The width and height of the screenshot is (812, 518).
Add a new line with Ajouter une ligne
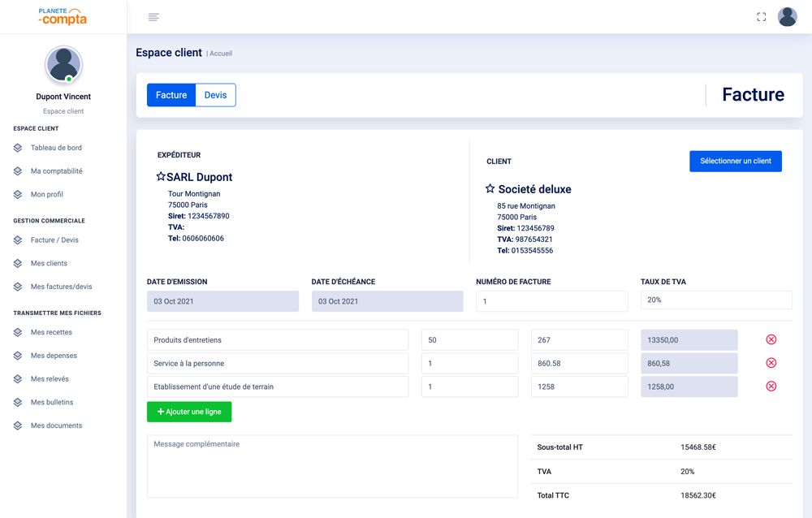coord(189,412)
